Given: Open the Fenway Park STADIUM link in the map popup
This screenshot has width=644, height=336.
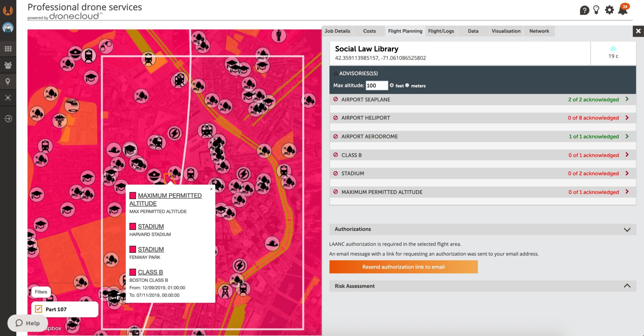Looking at the screenshot, I should point(151,249).
